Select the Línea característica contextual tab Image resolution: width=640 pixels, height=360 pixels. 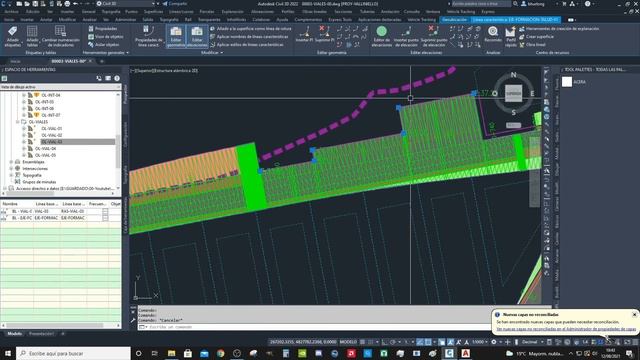(x=516, y=19)
